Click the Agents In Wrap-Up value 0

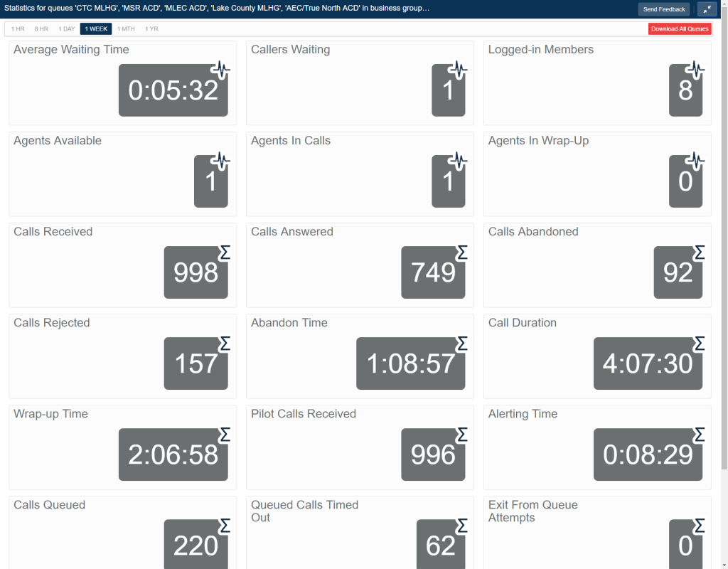685,181
